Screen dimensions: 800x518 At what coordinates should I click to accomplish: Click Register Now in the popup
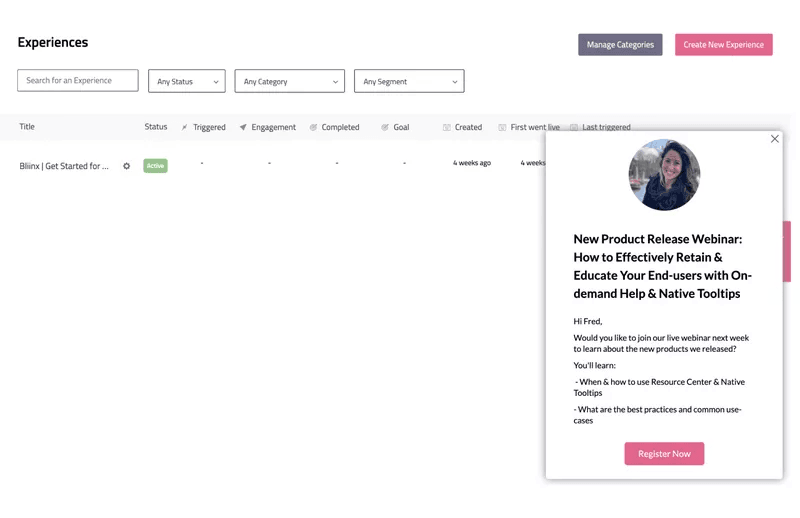[x=664, y=454]
